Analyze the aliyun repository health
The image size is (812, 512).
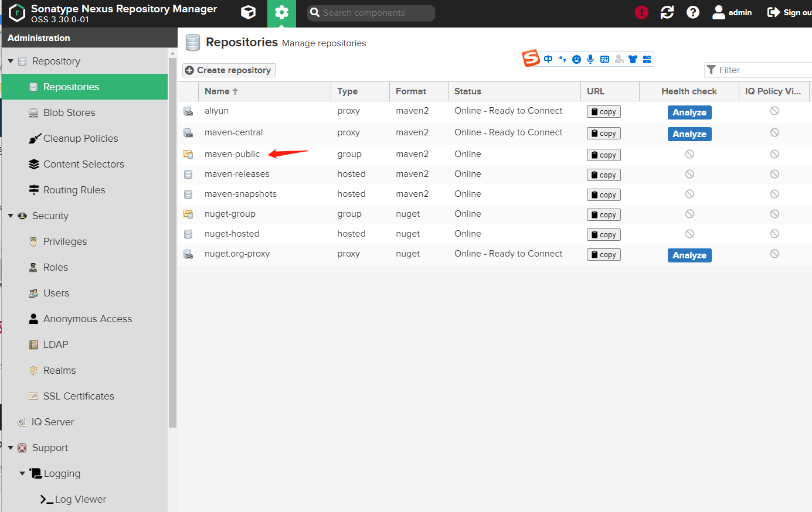coord(689,112)
